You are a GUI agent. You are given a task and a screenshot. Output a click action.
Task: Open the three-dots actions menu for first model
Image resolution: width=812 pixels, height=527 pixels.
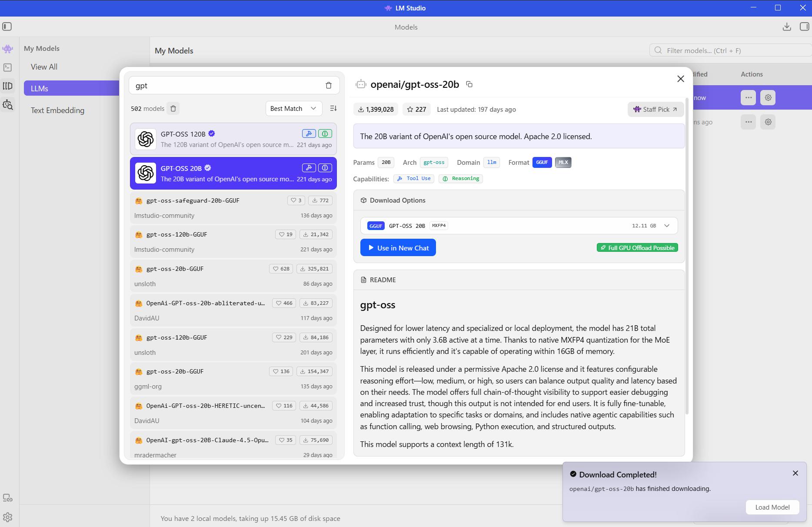point(748,98)
